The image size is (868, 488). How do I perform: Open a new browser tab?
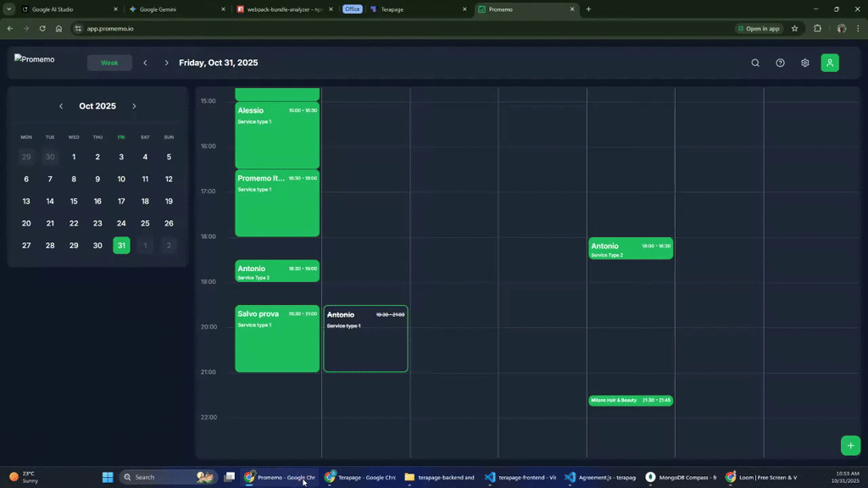click(588, 9)
